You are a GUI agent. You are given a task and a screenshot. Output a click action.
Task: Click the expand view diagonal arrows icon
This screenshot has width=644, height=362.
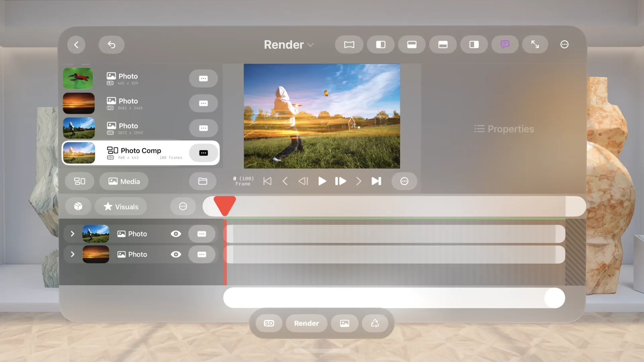coord(535,44)
